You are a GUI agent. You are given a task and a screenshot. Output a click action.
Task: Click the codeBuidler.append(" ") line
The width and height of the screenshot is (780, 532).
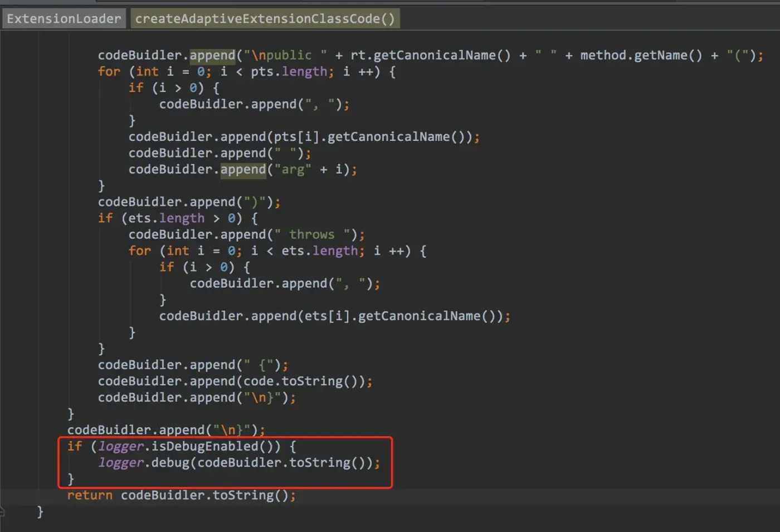click(x=220, y=153)
